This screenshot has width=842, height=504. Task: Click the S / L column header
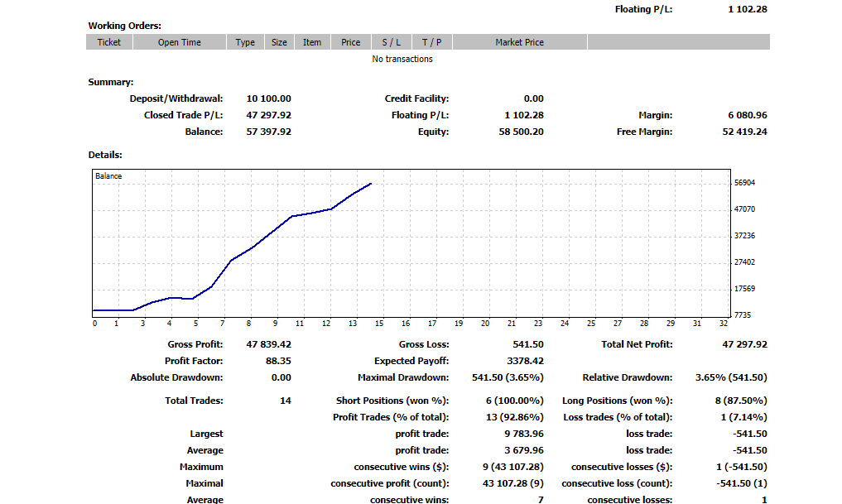(392, 42)
